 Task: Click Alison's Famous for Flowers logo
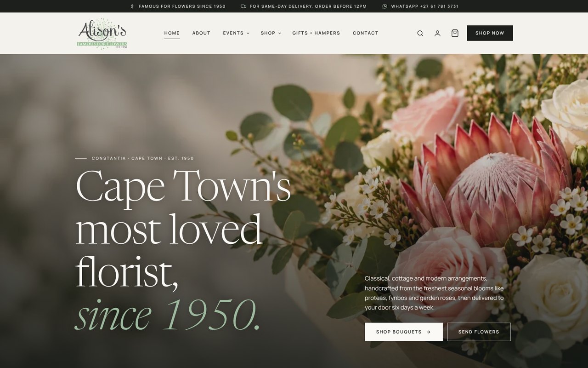click(102, 33)
